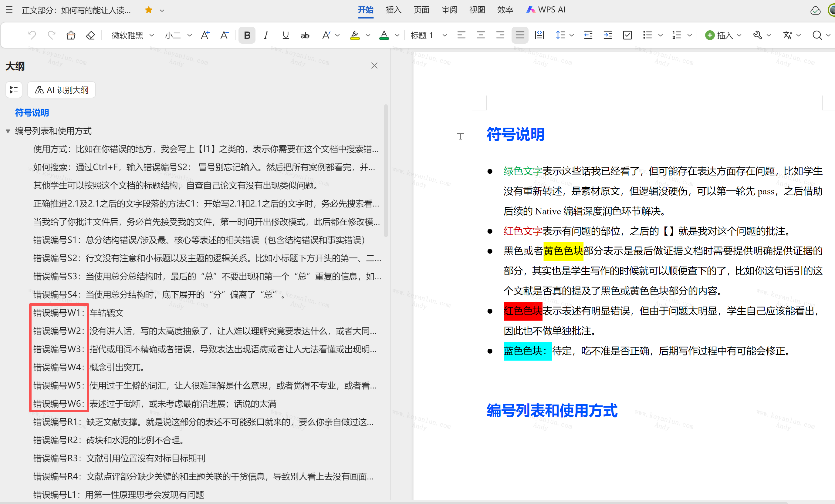The image size is (835, 504).
Task: Jump to 错误编号L1 outline entry
Action: 119,495
